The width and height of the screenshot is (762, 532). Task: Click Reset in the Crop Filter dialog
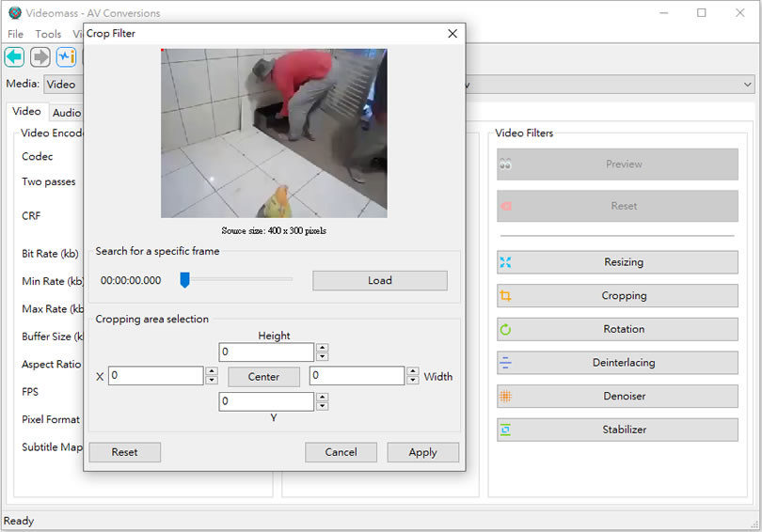click(x=125, y=452)
